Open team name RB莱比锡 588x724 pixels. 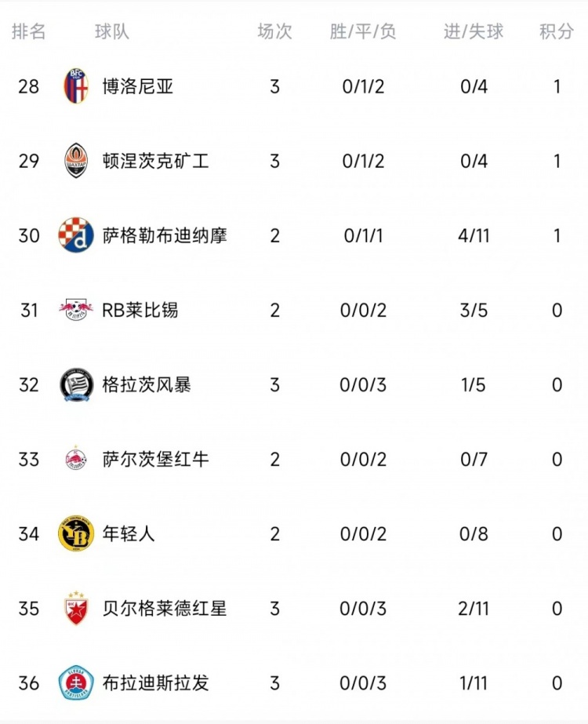click(140, 310)
